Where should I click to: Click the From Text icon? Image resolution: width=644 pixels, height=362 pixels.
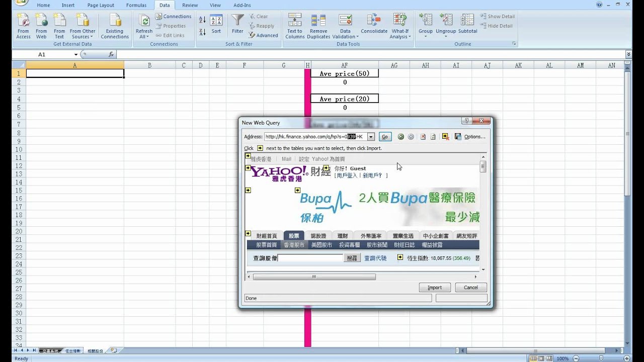[59, 26]
